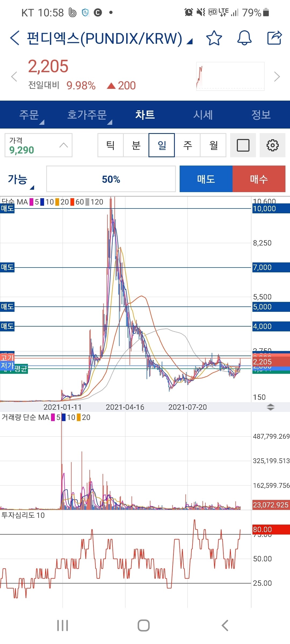Image resolution: width=290 pixels, height=644 pixels.
Task: Go to next coin with right arrow
Action: coord(277,77)
